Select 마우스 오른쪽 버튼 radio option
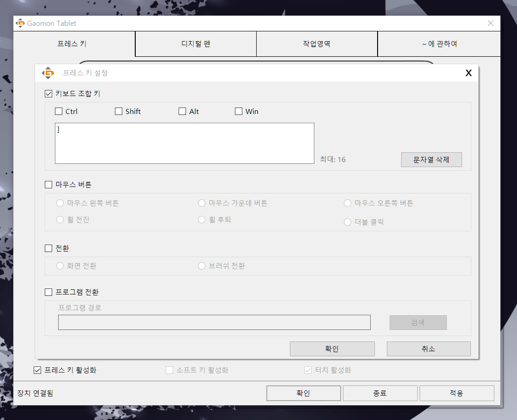The width and height of the screenshot is (517, 420). tap(348, 203)
